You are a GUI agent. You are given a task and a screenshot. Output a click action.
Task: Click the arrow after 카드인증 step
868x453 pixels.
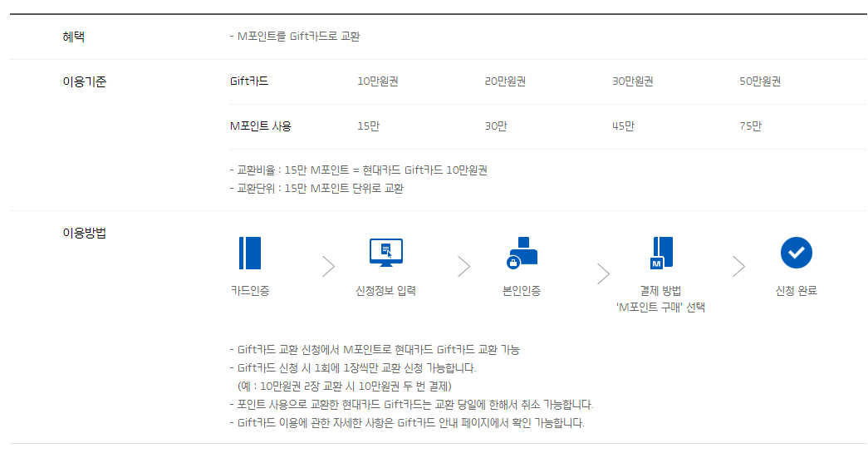coord(329,266)
